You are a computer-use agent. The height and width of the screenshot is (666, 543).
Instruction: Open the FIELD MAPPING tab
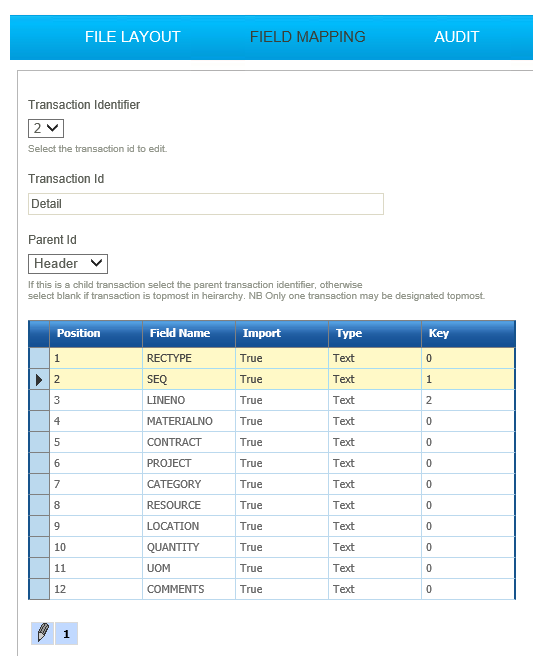(307, 37)
